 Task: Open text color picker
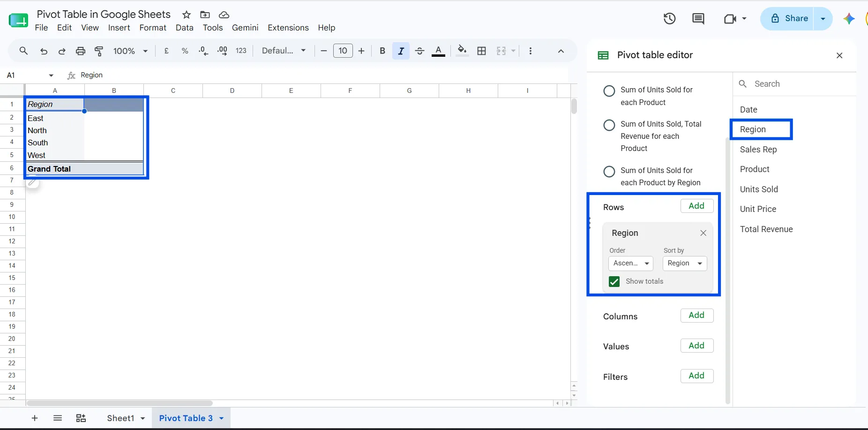[x=438, y=51]
